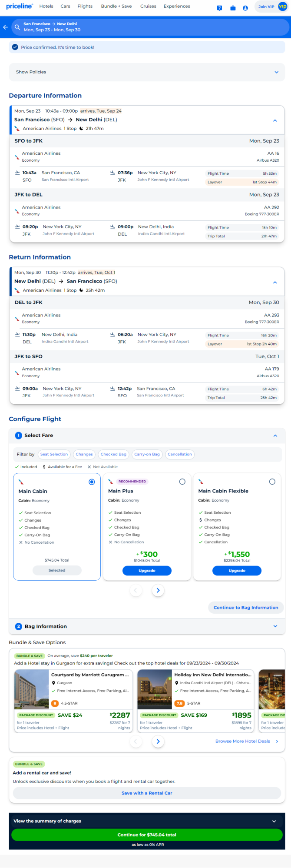Open the My Trips briefcase icon
Image resolution: width=291 pixels, height=868 pixels.
[233, 8]
